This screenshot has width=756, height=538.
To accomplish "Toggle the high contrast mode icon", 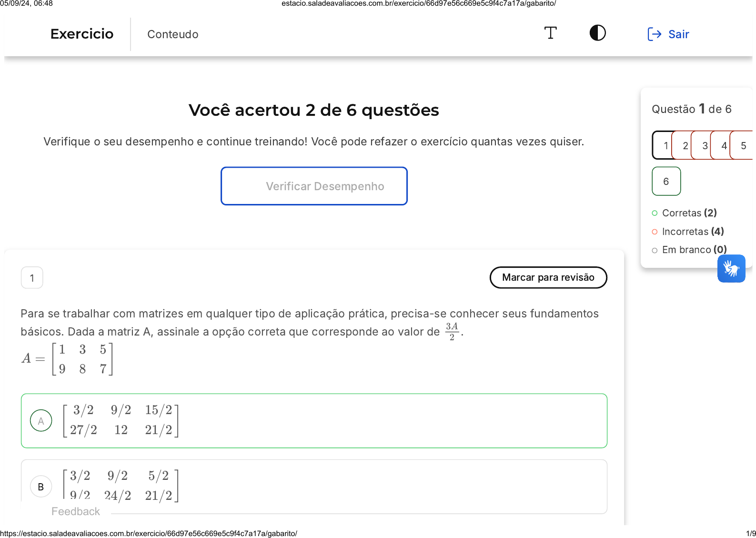I will tap(597, 33).
